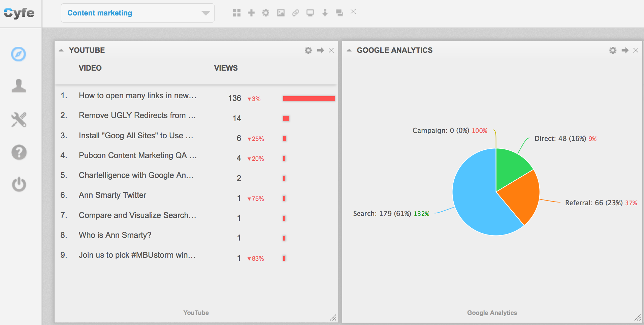Screen dimensions: 644x325
Task: Click the share link chain icon
Action: click(x=295, y=13)
